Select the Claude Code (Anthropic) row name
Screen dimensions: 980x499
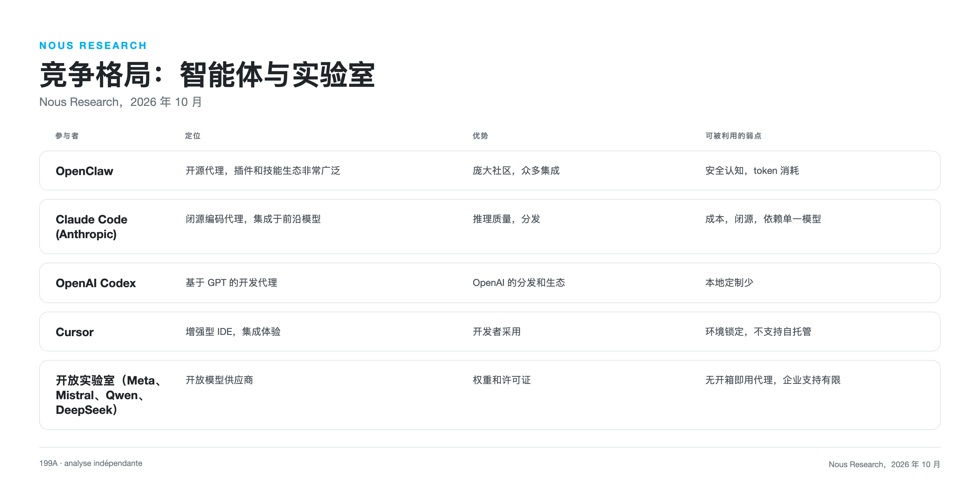tap(91, 227)
